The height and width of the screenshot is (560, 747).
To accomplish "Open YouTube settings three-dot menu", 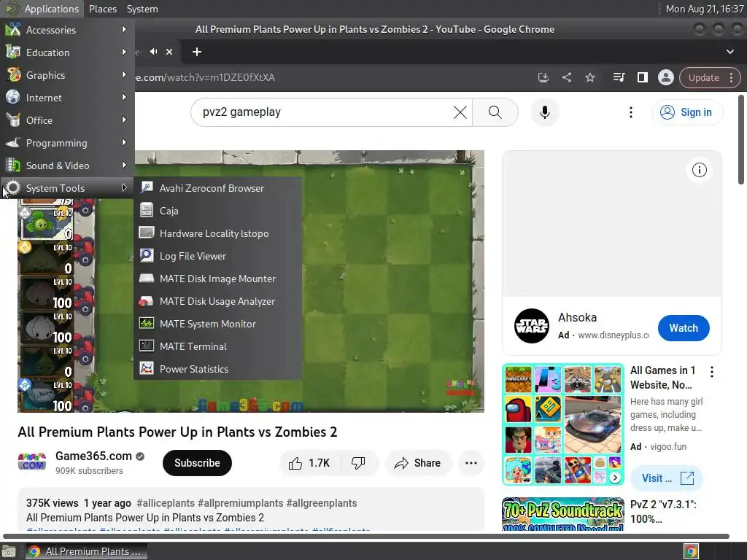I will click(x=631, y=112).
